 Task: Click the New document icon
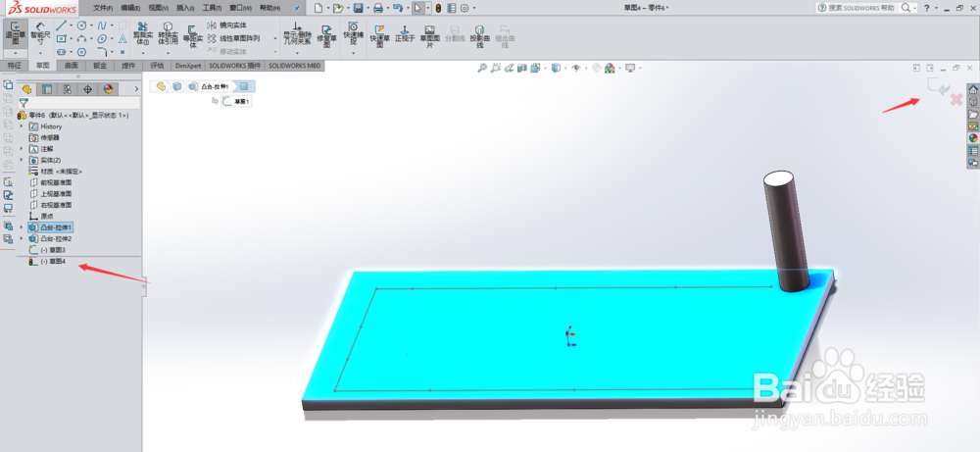coord(318,8)
